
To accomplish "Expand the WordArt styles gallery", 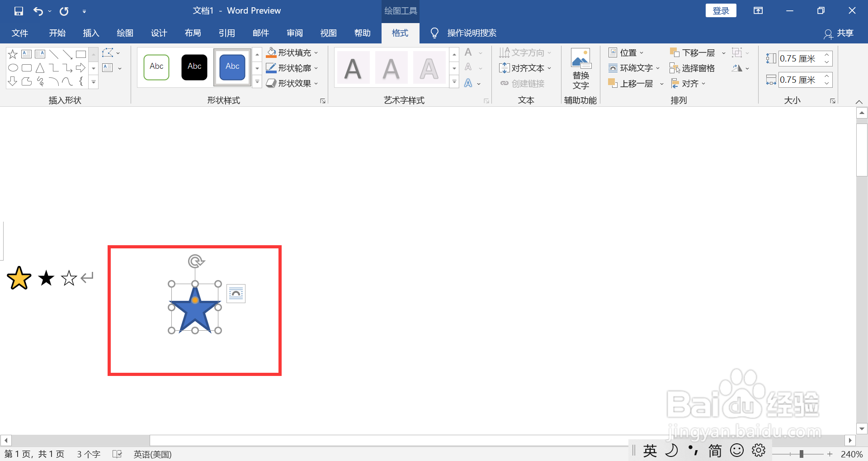I will point(454,82).
